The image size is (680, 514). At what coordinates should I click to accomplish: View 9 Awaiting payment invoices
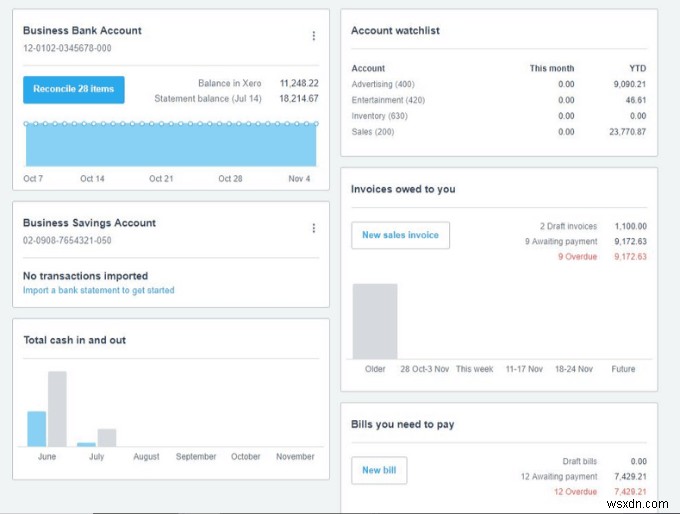(560, 241)
